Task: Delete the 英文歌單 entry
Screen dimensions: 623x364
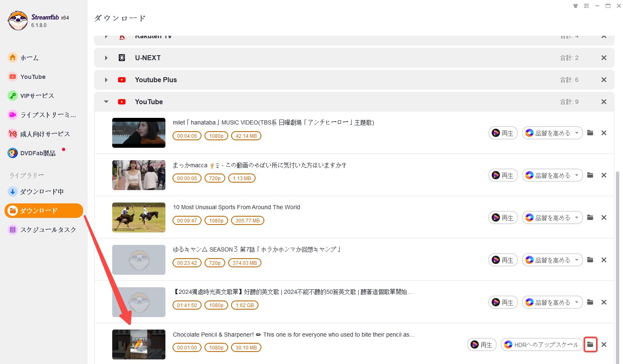Action: point(604,302)
